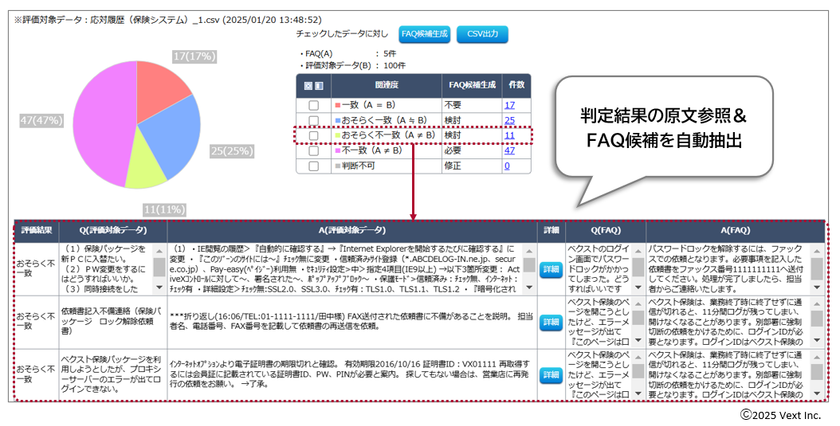
Task: Check the 判断不可 row checkbox
Action: pyautogui.click(x=313, y=166)
